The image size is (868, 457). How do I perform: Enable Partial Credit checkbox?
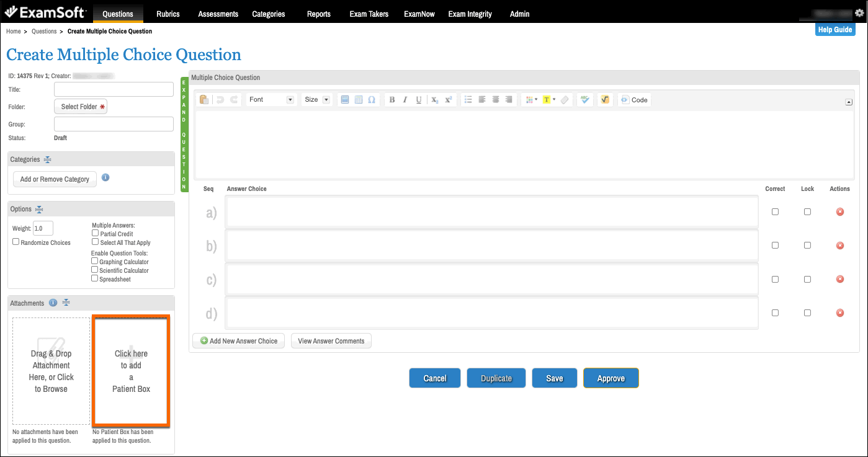95,233
